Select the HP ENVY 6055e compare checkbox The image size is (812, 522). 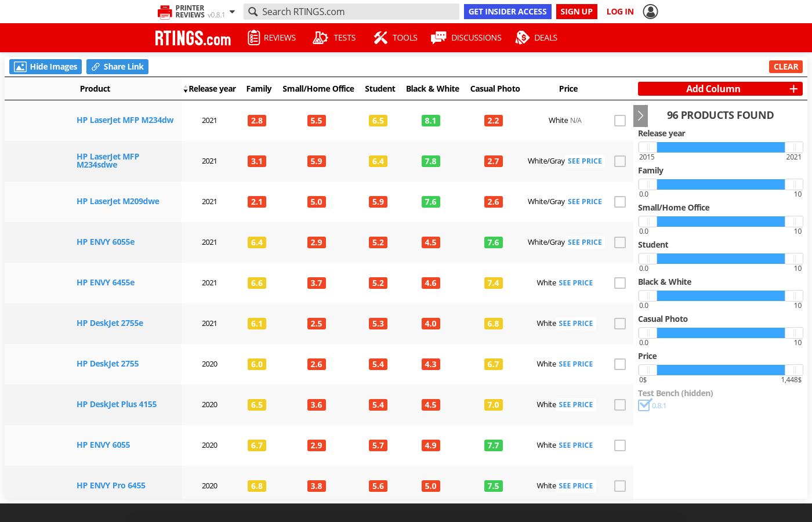tap(620, 242)
